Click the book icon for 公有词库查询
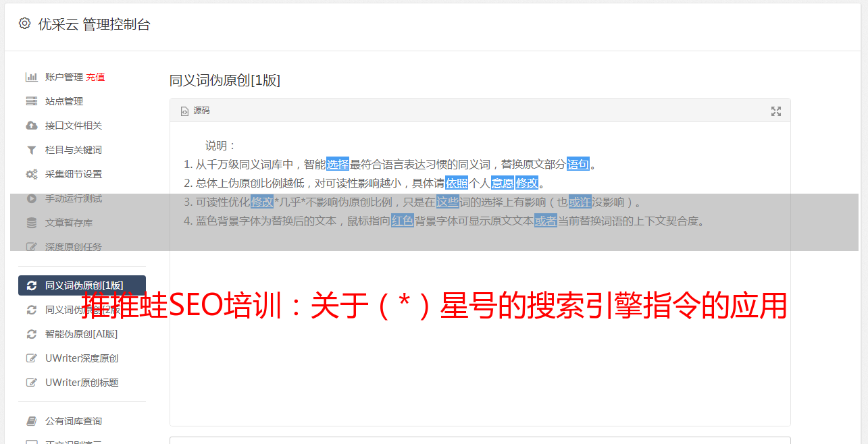Image resolution: width=868 pixels, height=444 pixels. [31, 421]
